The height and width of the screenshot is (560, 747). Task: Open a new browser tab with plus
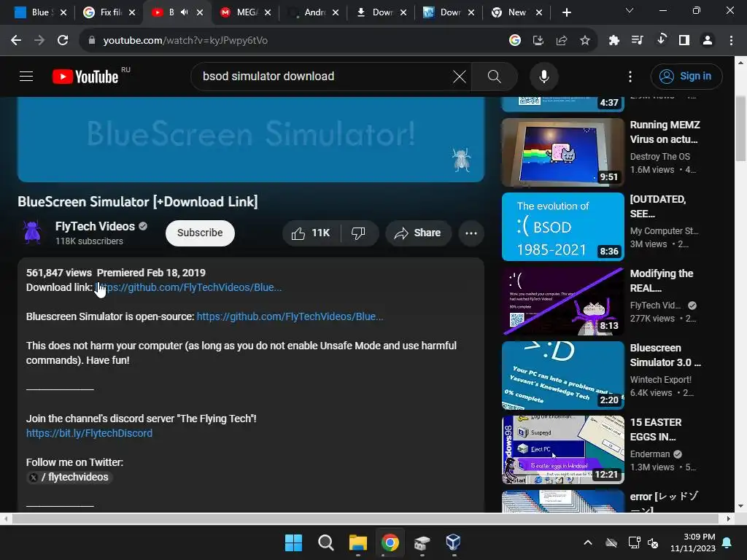coord(566,12)
